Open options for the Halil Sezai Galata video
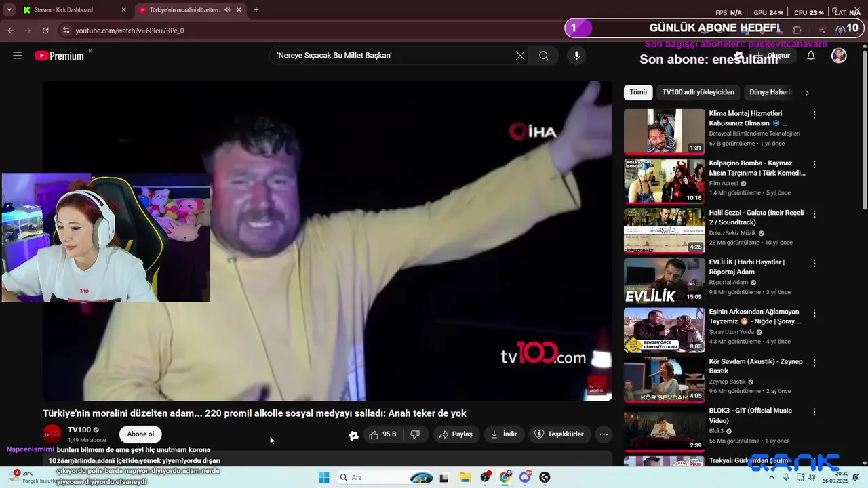 tap(814, 214)
